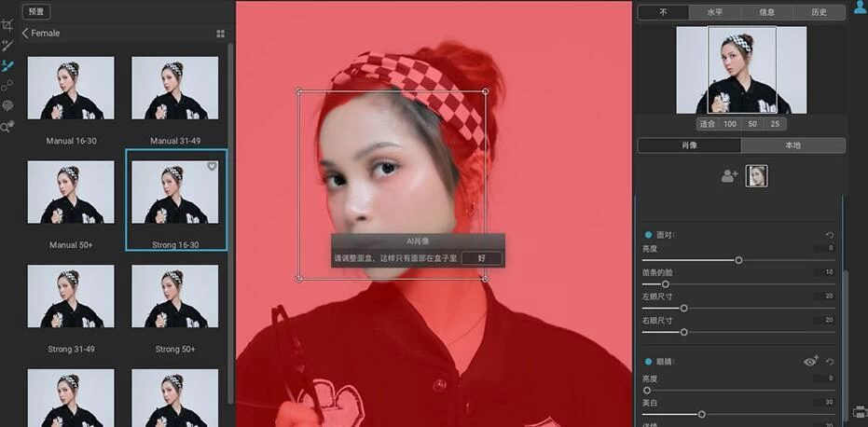Switch preset view to grid layout
The width and height of the screenshot is (868, 427).
(x=221, y=34)
